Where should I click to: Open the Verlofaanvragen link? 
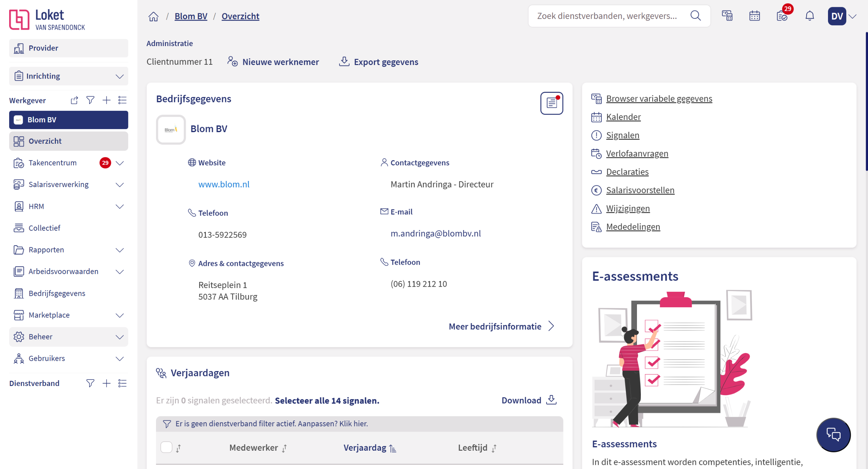point(637,154)
